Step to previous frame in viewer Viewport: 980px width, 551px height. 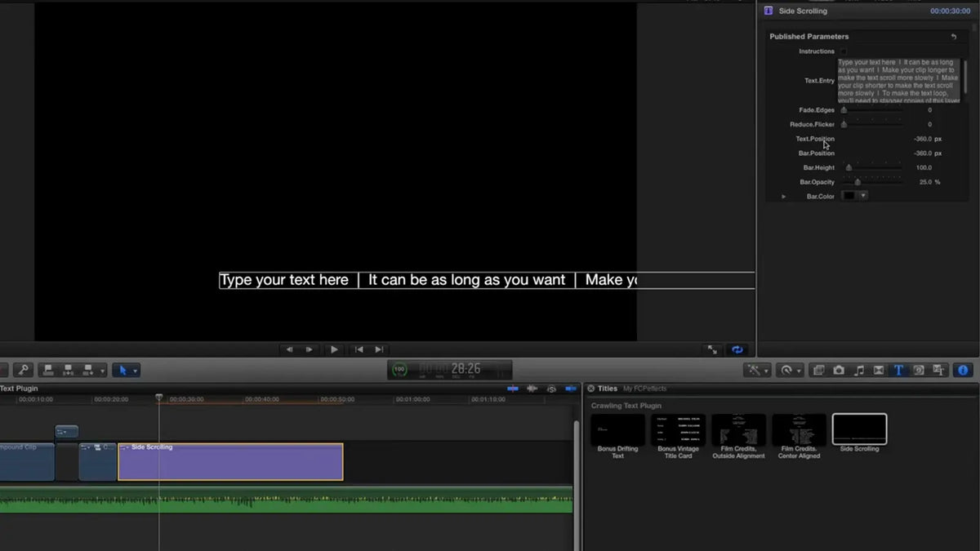click(x=288, y=349)
